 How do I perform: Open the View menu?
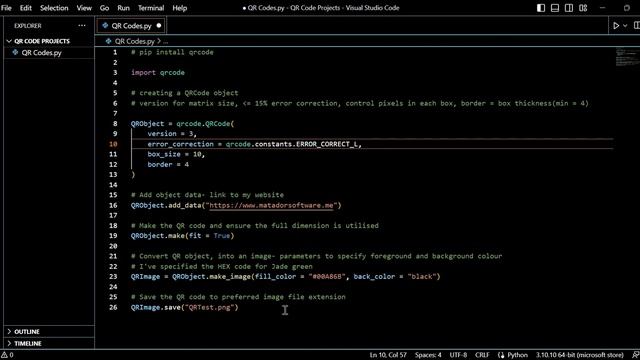point(84,8)
